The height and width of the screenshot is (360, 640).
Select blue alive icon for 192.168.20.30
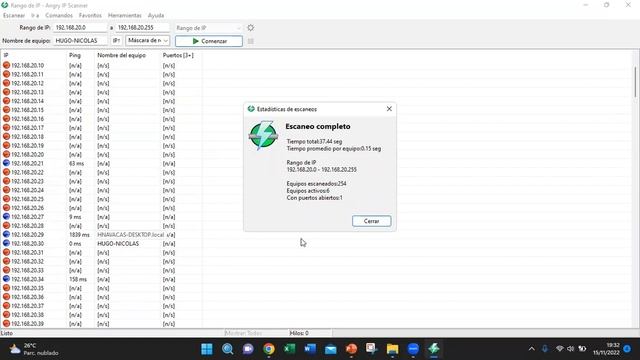tap(6, 243)
